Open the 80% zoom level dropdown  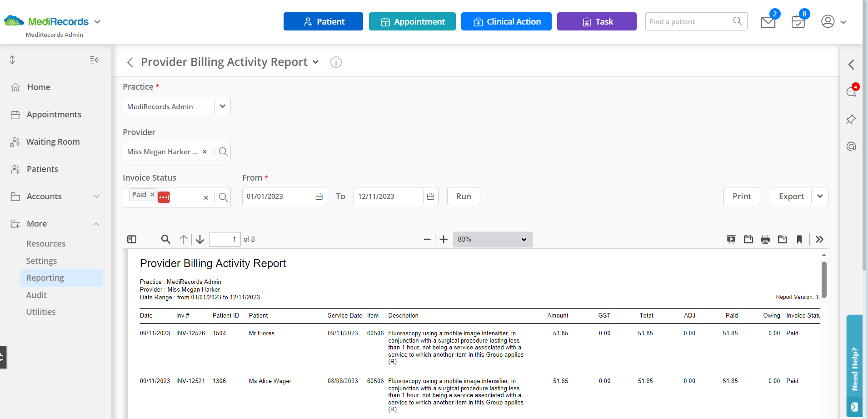tap(493, 239)
